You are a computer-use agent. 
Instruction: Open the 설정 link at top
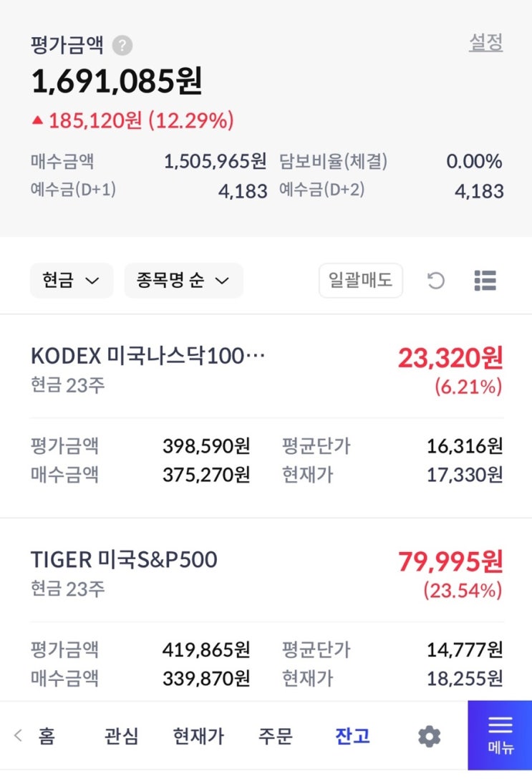[485, 43]
